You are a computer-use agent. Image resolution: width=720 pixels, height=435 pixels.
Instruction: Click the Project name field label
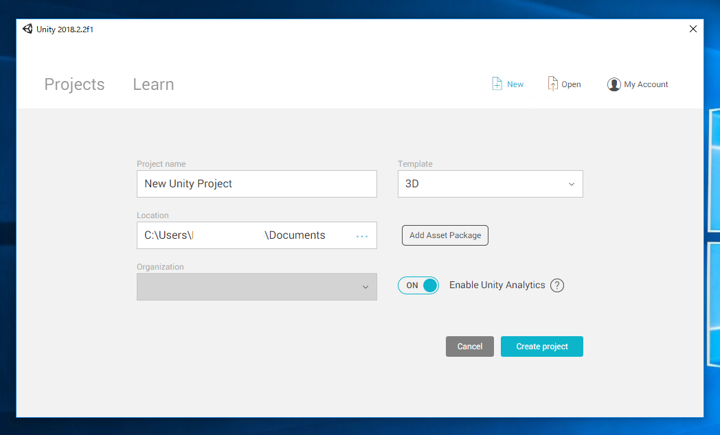pos(161,164)
